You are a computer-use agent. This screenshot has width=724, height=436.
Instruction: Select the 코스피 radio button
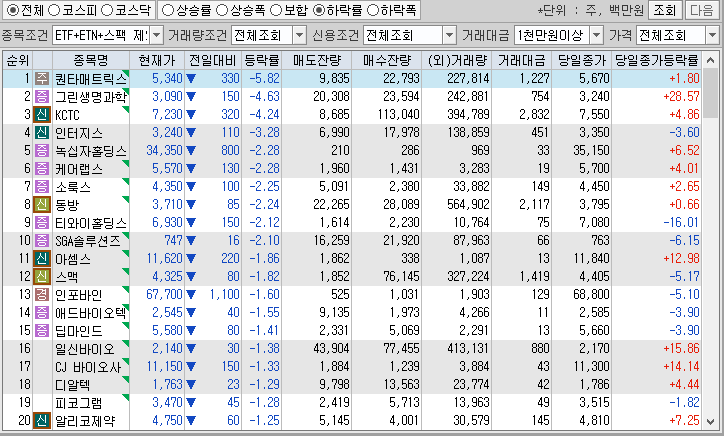54,10
